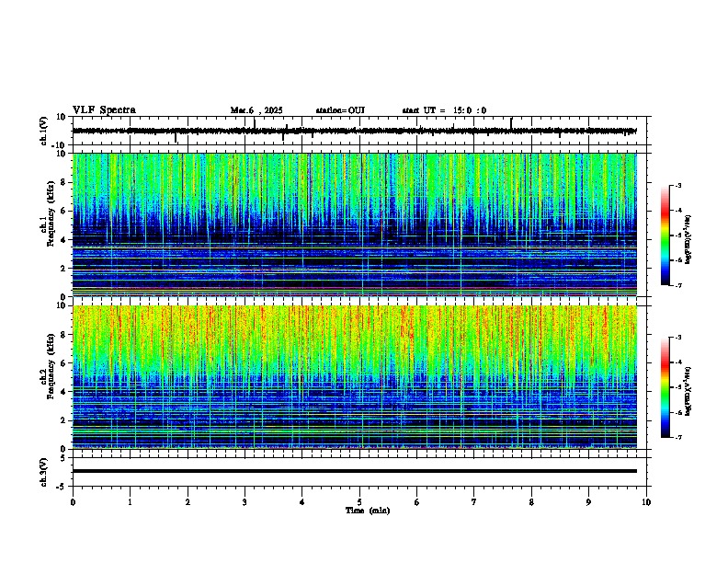Click the ch.2 spectrogram color scale bar

coord(665,387)
